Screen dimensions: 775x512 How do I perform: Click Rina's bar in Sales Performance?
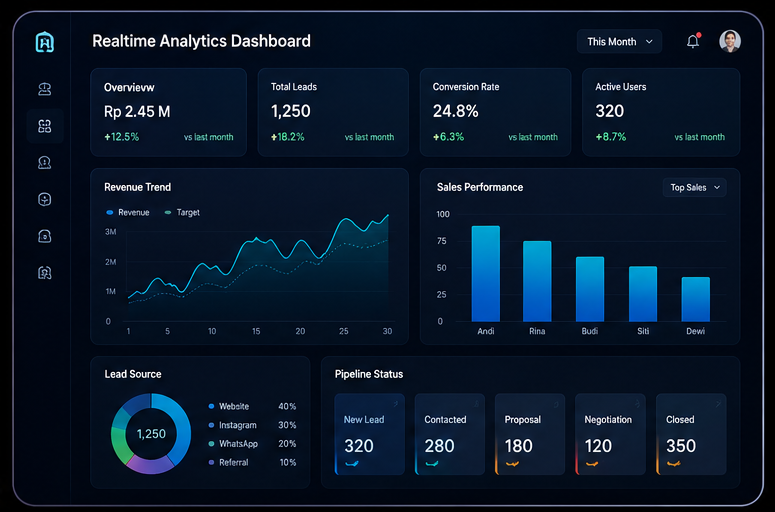(537, 281)
